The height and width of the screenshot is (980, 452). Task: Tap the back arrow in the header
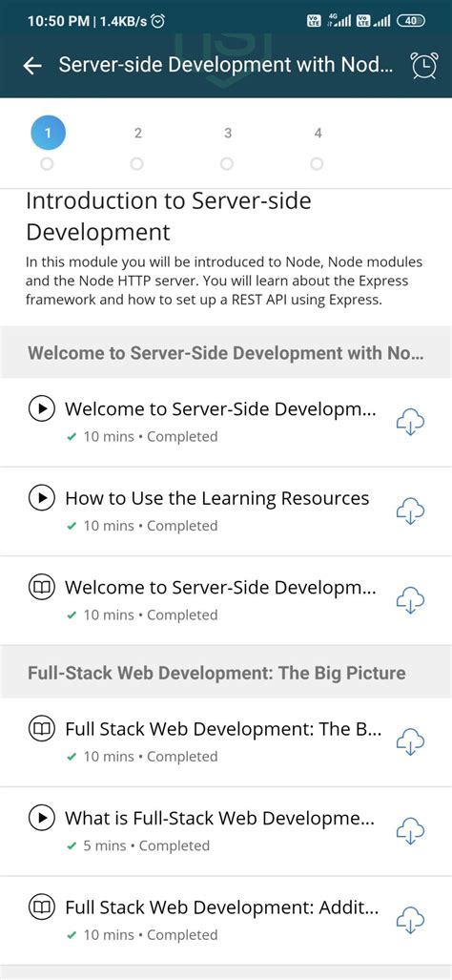[32, 66]
